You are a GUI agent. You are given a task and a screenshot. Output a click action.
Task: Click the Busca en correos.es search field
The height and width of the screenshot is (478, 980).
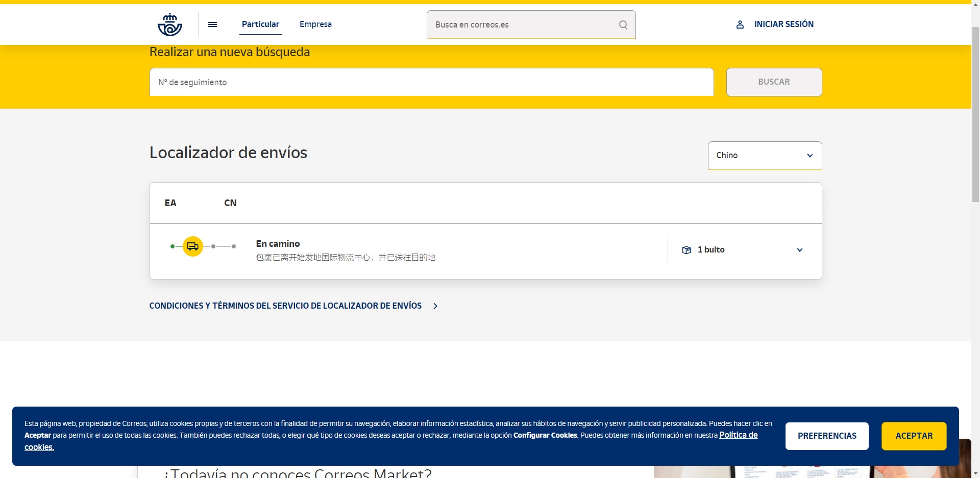click(x=523, y=25)
